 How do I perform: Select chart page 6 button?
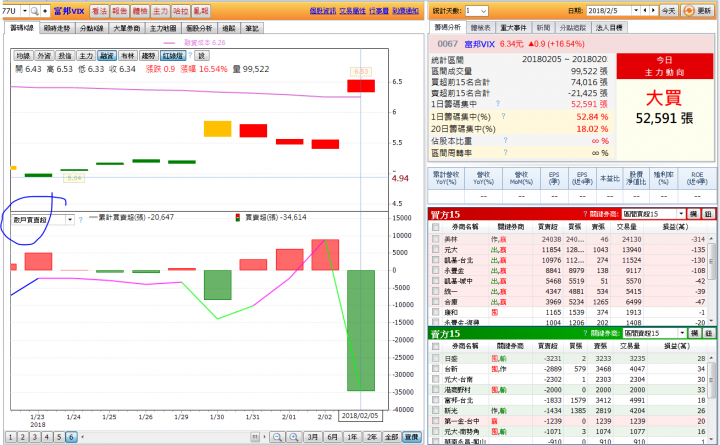click(71, 437)
